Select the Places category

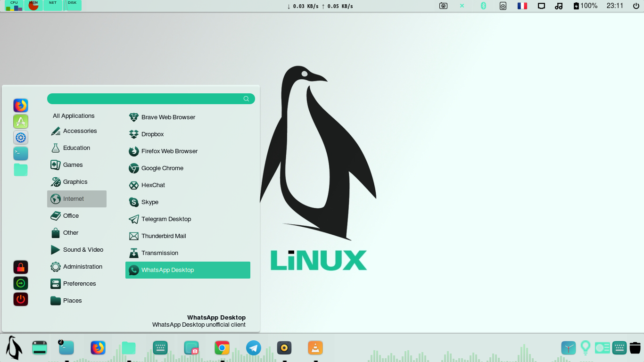[77, 301]
